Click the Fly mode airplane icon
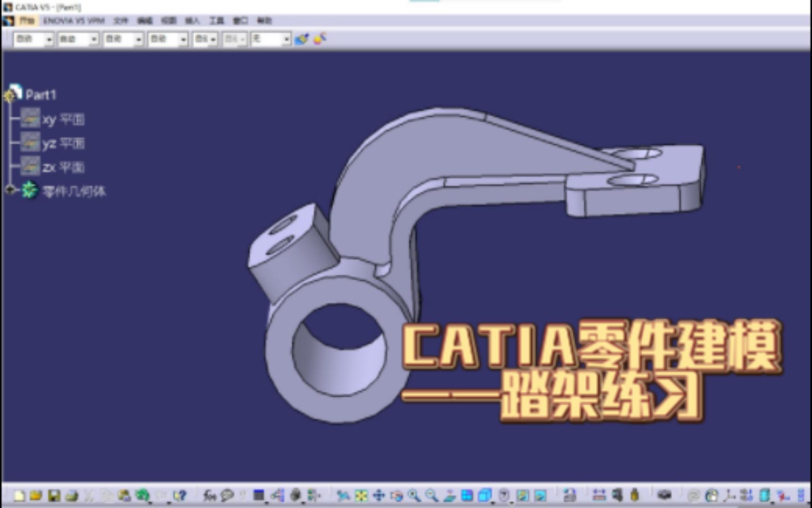Image resolution: width=812 pixels, height=508 pixels. [344, 495]
